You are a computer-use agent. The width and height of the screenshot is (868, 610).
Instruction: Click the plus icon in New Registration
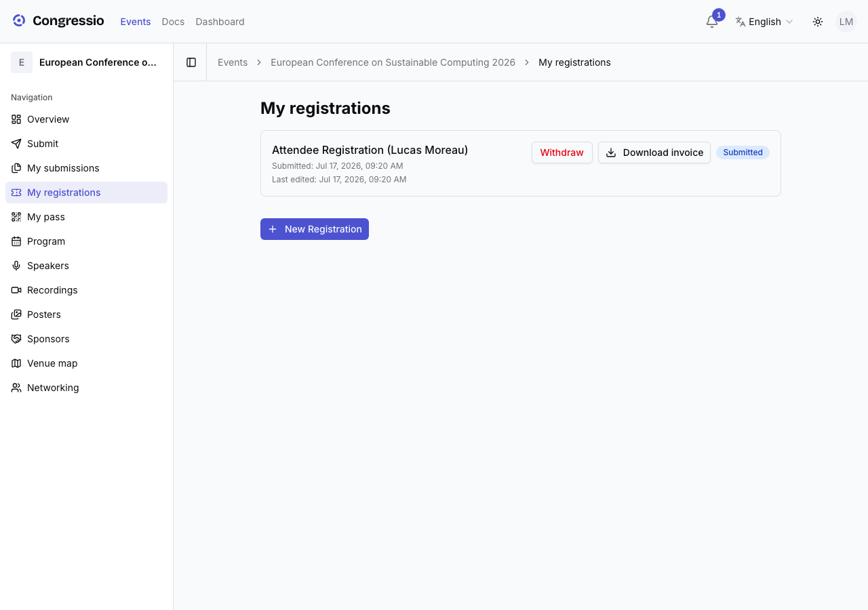(x=273, y=229)
